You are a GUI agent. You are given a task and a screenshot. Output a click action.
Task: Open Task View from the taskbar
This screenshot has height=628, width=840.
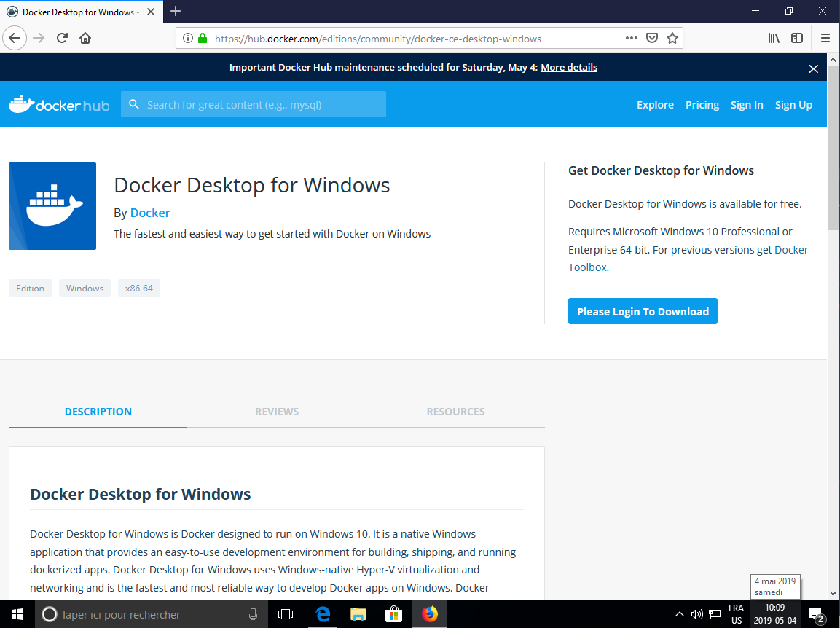(x=286, y=614)
